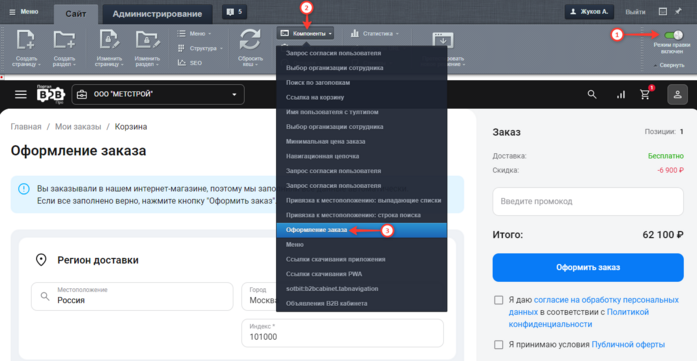
Task: Select Оформление заказа in components menu
Action: [x=361, y=230]
